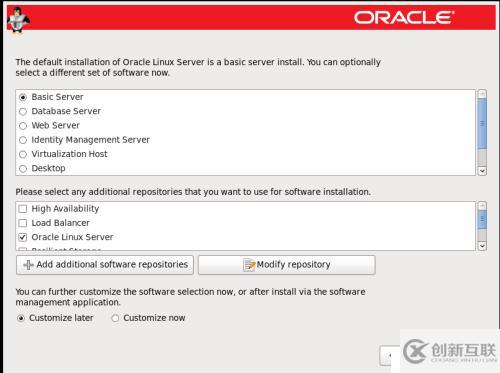Click the Modify repository button
This screenshot has height=373, width=500.
pos(287,265)
